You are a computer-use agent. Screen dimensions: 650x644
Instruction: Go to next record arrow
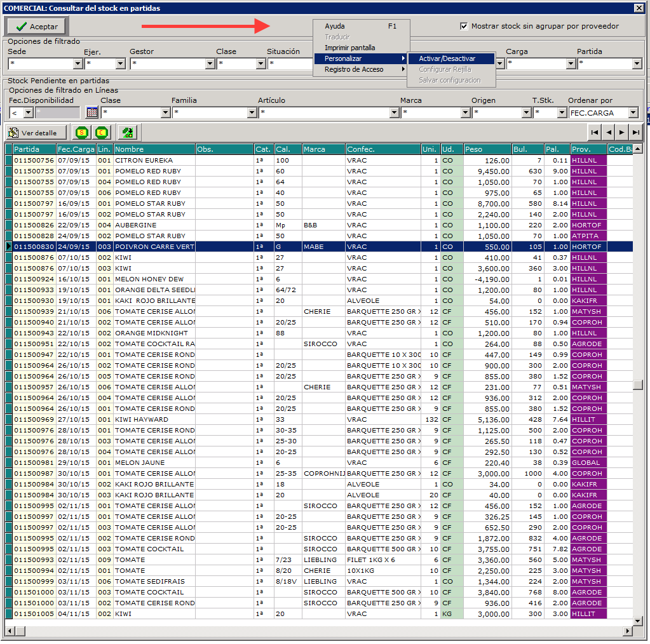click(x=622, y=132)
